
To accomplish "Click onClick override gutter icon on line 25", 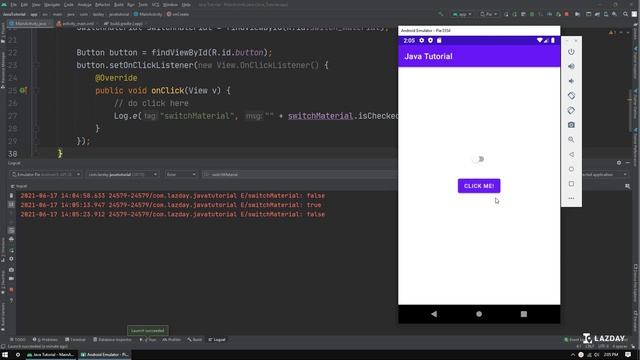I will [23, 91].
